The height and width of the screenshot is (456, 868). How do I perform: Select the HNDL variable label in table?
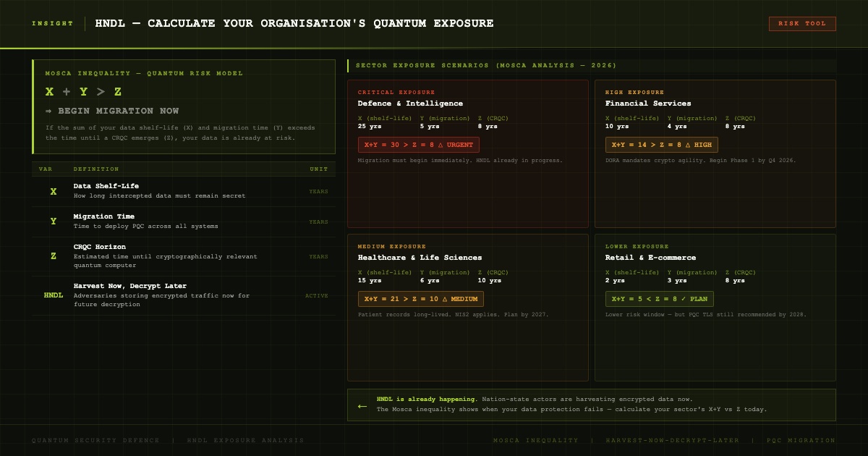click(53, 295)
